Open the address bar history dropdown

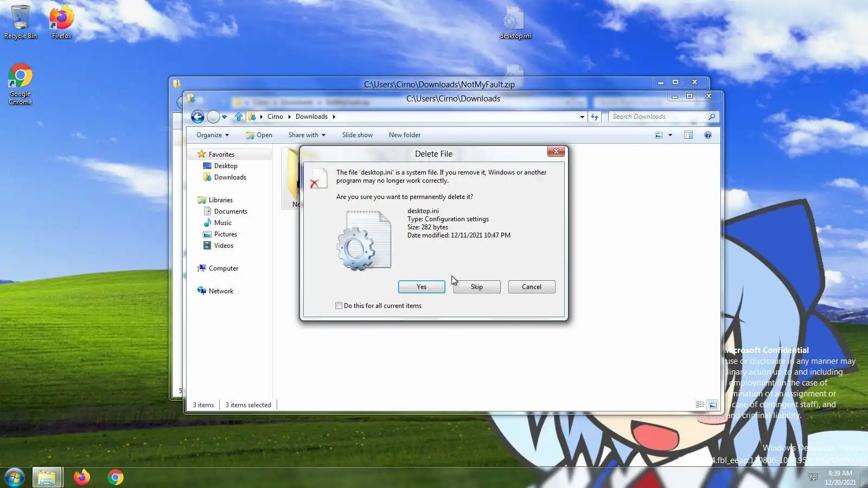[x=582, y=117]
